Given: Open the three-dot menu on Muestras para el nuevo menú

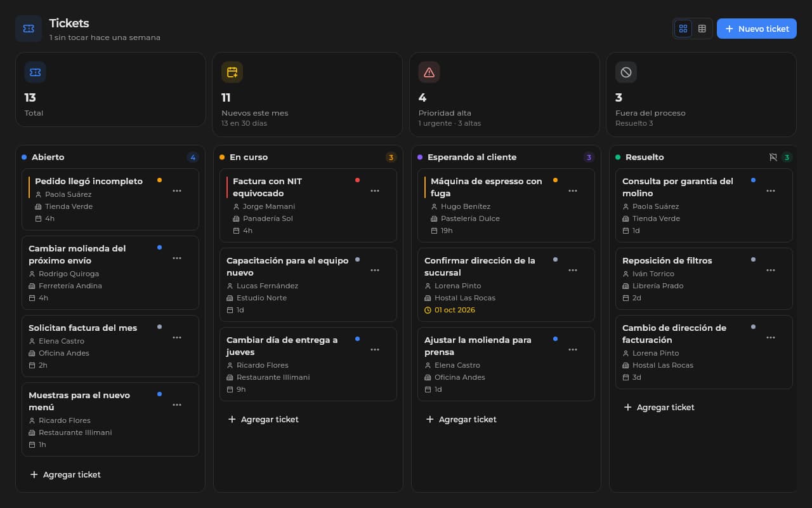Looking at the screenshot, I should [x=177, y=404].
